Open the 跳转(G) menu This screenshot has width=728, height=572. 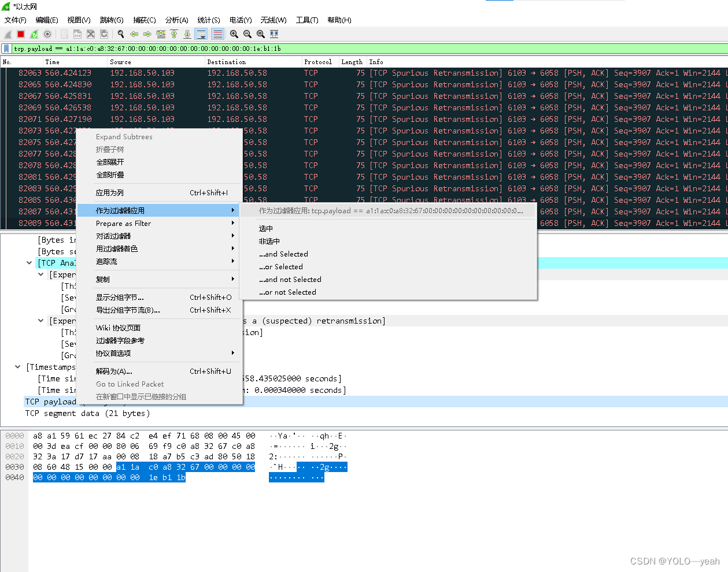112,20
